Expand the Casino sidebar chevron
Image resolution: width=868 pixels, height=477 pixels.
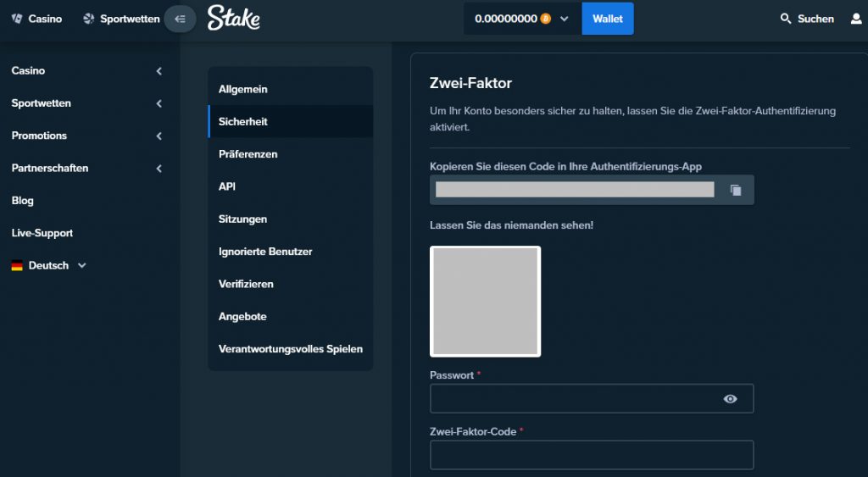pyautogui.click(x=159, y=71)
